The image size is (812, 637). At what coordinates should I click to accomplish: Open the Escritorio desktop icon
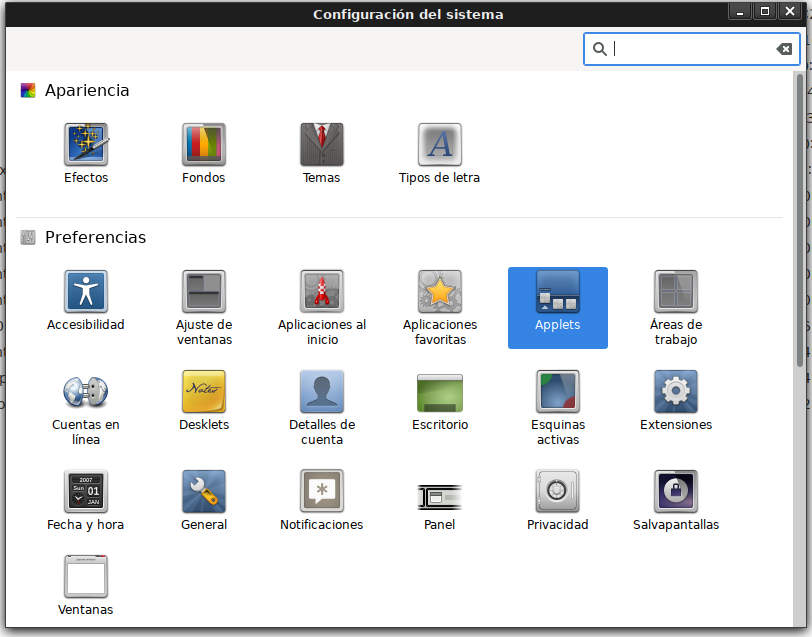tap(440, 393)
